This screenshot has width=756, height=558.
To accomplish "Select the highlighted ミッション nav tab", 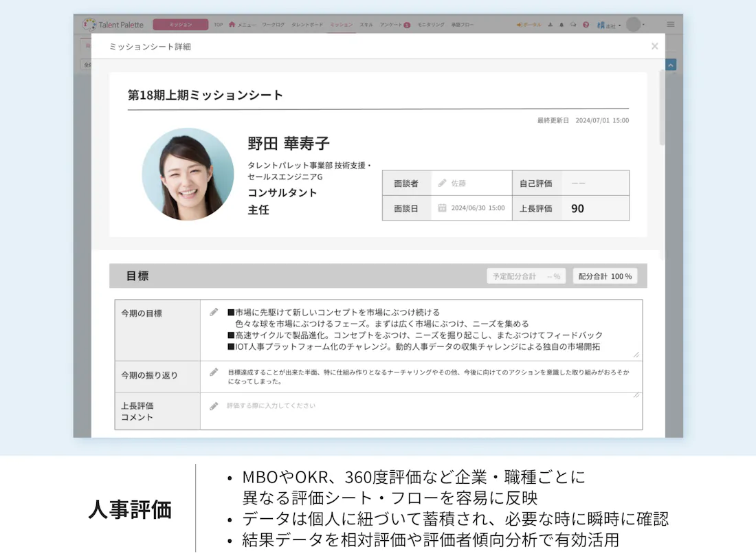I will click(x=342, y=25).
